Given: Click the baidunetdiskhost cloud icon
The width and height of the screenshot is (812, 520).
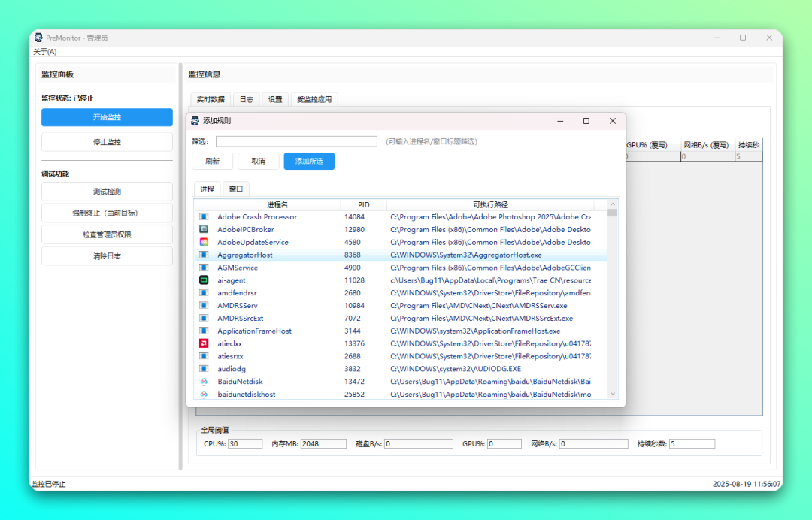Looking at the screenshot, I should tap(204, 395).
